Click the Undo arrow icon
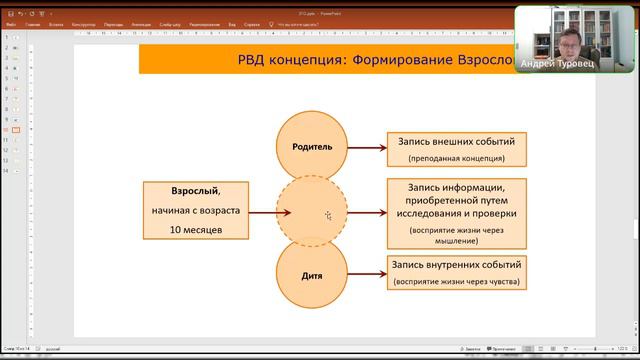Image resolution: width=640 pixels, height=360 pixels. [20, 13]
